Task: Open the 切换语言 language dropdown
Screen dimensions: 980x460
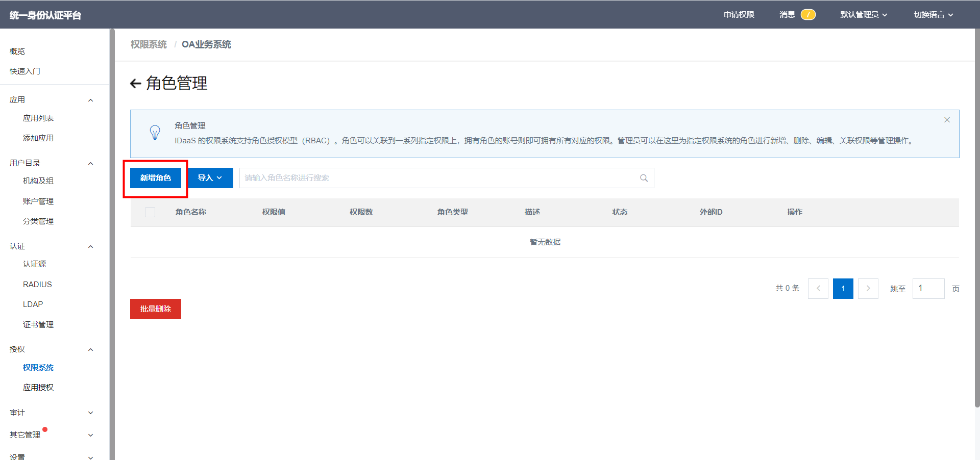Action: 933,14
